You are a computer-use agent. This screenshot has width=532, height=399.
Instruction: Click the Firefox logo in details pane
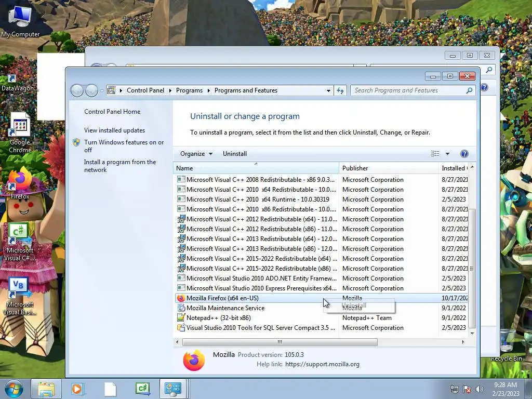click(194, 360)
